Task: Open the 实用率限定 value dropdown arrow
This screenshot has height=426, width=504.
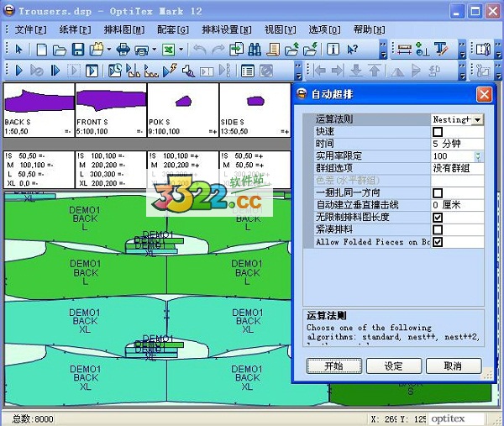Action: [478, 156]
